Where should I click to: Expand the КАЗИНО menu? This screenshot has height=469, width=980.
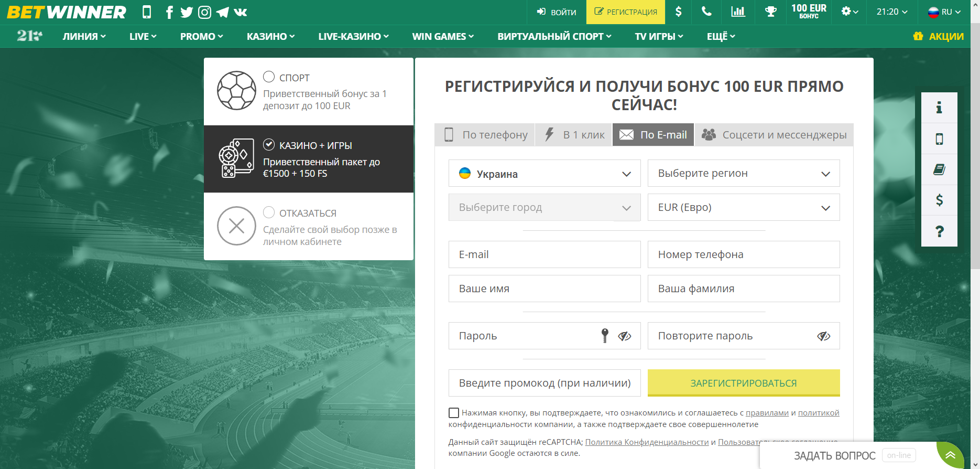pyautogui.click(x=271, y=36)
